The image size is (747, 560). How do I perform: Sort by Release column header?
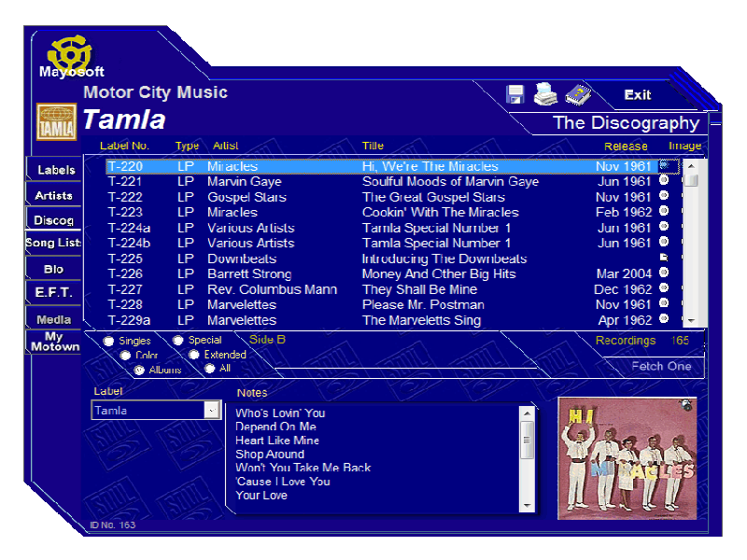click(626, 147)
